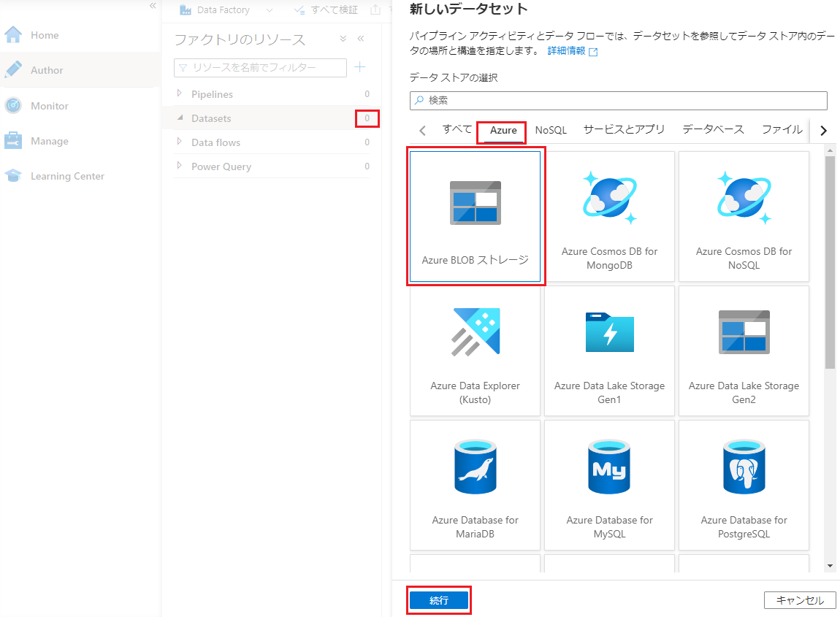Viewport: 840px width, 617px height.
Task: Expand the Pipelines tree node
Action: [180, 93]
